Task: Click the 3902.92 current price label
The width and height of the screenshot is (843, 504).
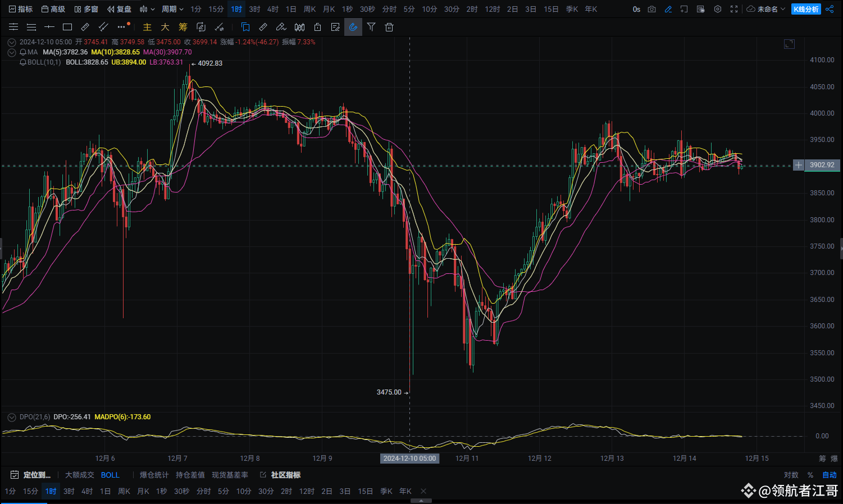Action: [x=822, y=165]
